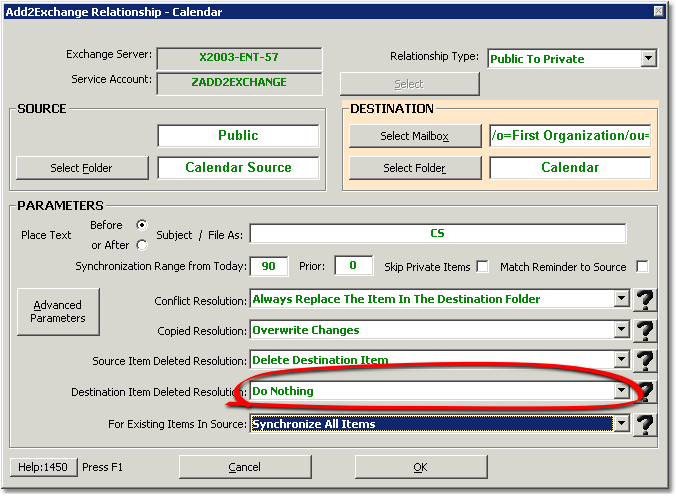Click the Select Mailbox button

(x=415, y=136)
